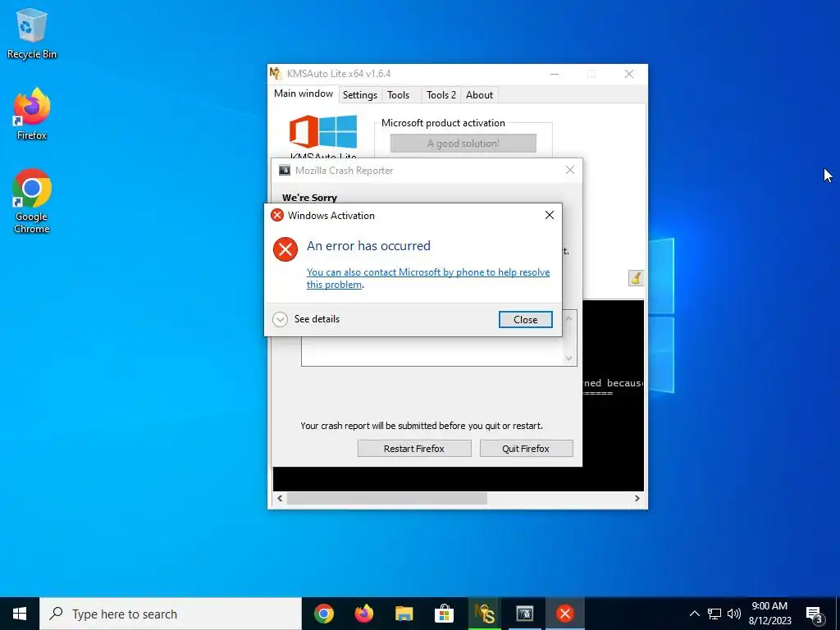Open Firefox from the taskbar
The image size is (840, 630).
pos(363,614)
